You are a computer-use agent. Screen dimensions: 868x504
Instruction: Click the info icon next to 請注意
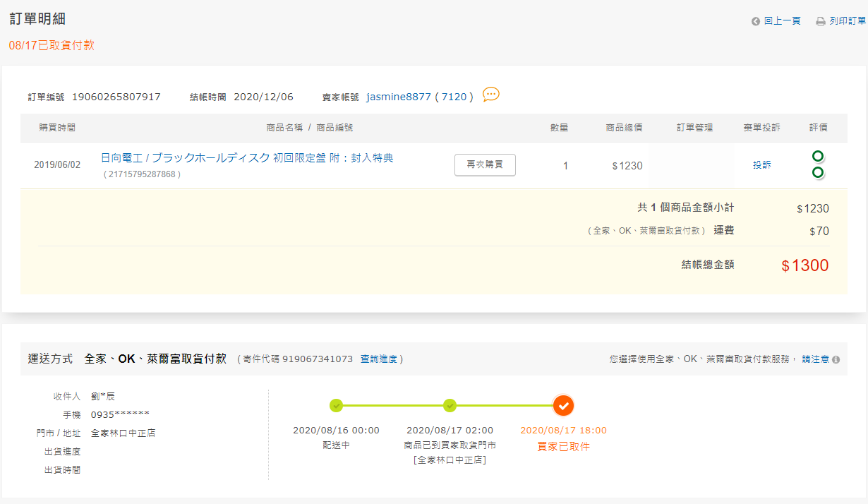(836, 359)
